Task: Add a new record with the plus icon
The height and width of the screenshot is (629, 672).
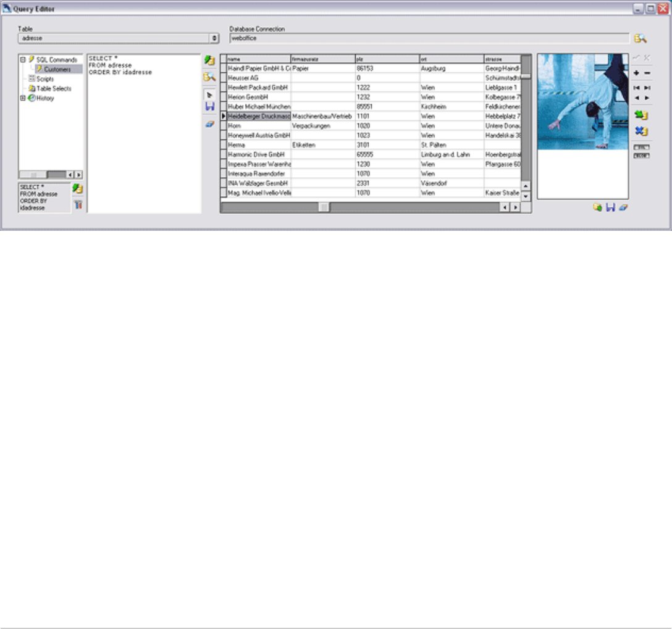Action: click(x=636, y=73)
